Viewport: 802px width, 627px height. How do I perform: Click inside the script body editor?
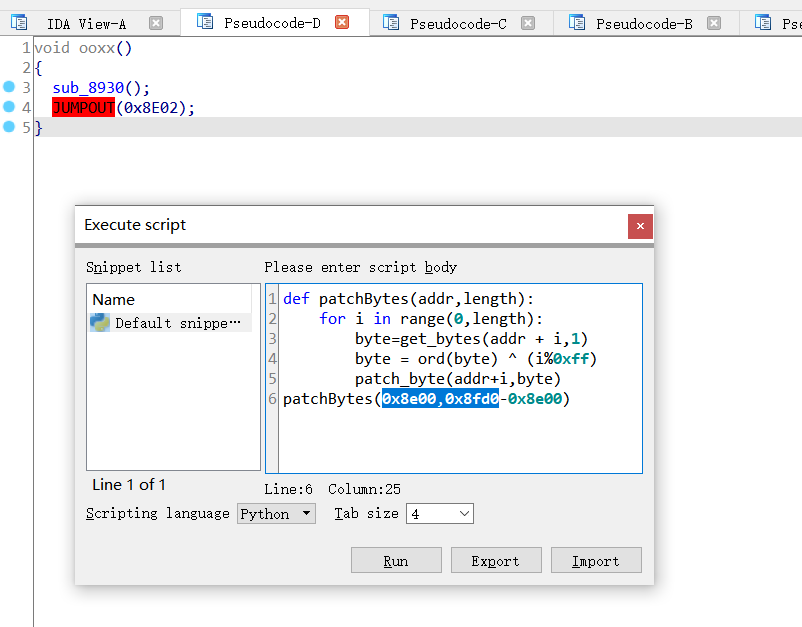[460, 378]
